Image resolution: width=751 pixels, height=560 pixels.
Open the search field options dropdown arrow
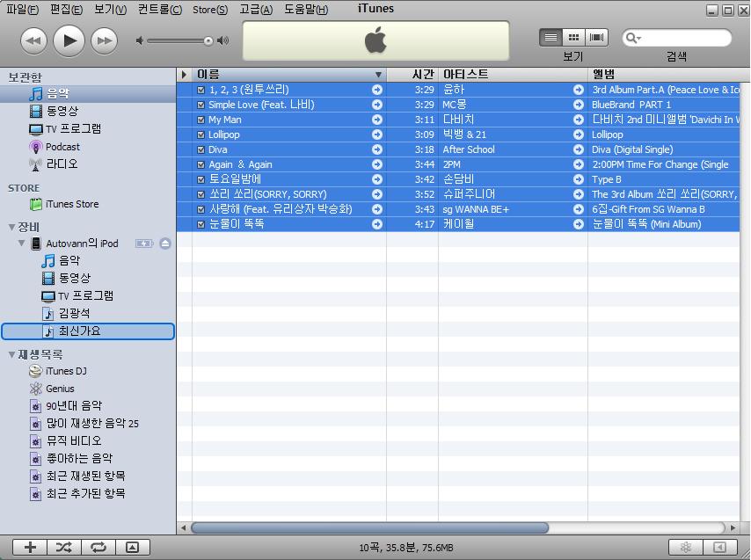pos(639,39)
